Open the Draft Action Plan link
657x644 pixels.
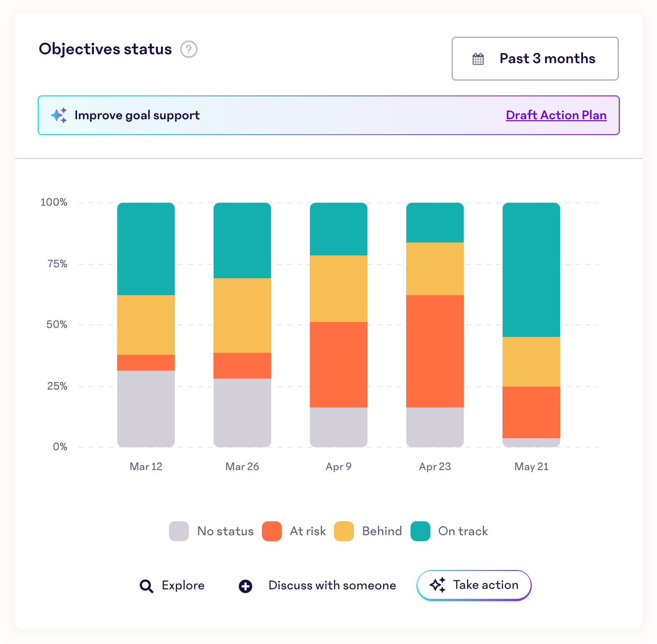point(556,115)
